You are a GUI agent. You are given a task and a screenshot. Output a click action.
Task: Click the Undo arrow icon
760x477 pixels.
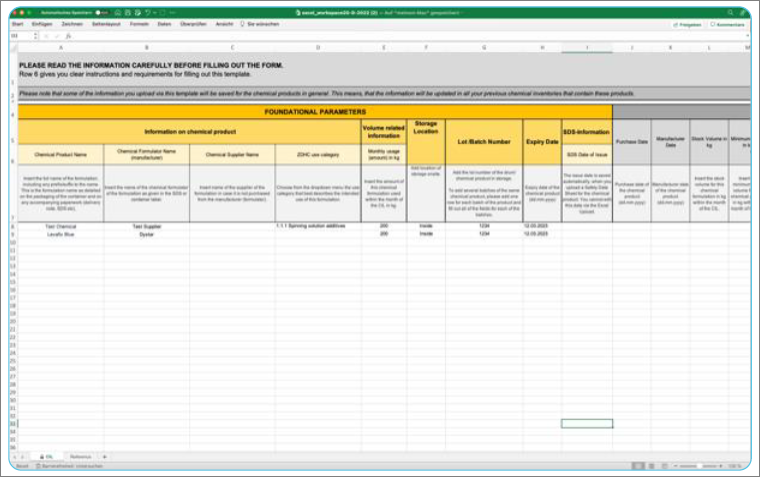click(148, 13)
